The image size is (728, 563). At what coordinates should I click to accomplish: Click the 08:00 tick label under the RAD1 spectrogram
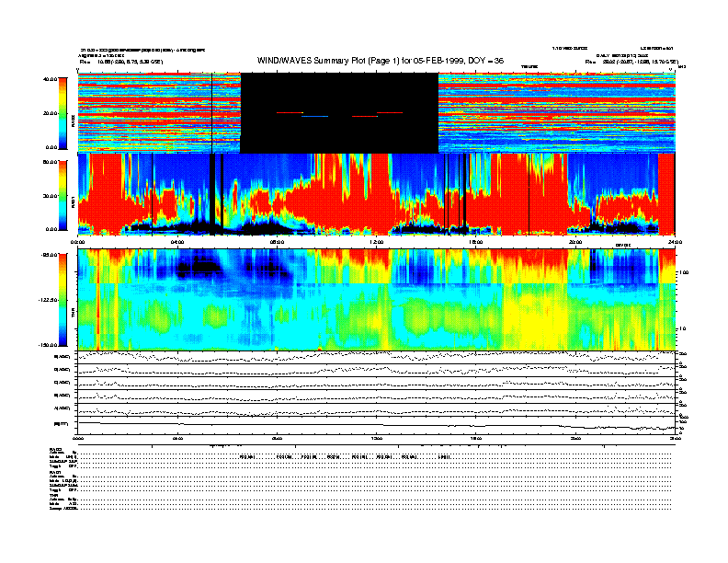[x=277, y=242]
